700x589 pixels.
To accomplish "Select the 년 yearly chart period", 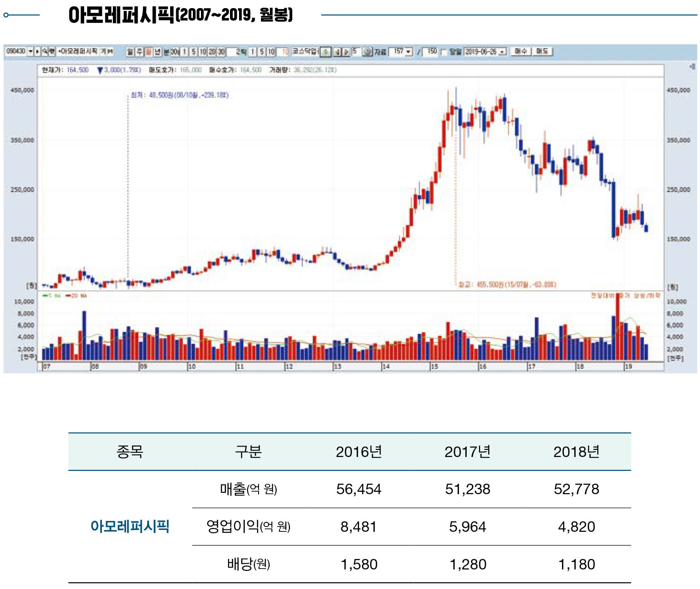I will tap(157, 51).
